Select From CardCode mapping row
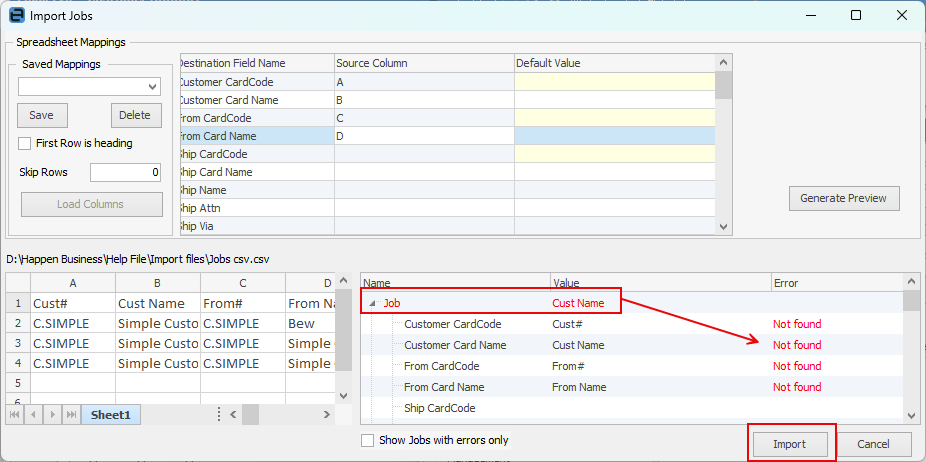This screenshot has height=462, width=926. pyautogui.click(x=447, y=118)
